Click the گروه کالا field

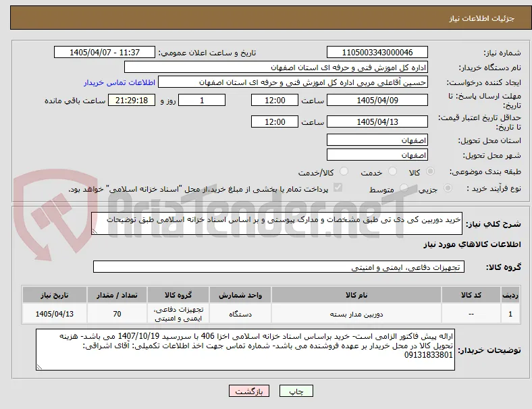click(x=279, y=267)
